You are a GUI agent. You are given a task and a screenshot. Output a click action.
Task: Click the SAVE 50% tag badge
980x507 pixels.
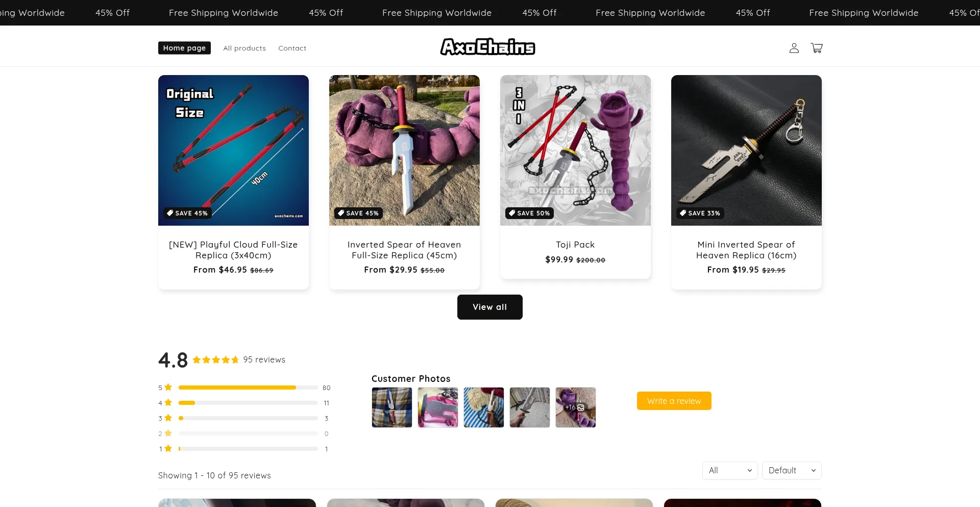[529, 213]
